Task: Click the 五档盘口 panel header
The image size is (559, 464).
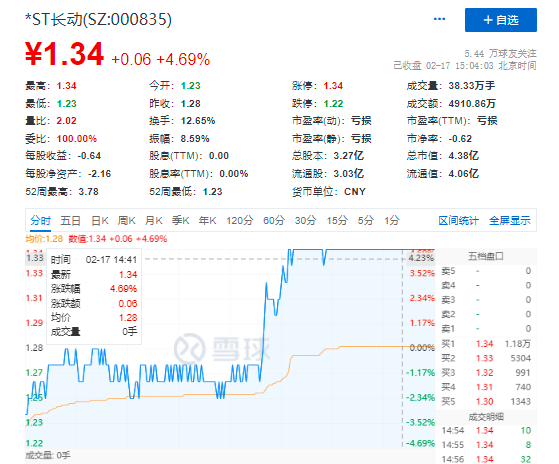Action: [x=486, y=256]
